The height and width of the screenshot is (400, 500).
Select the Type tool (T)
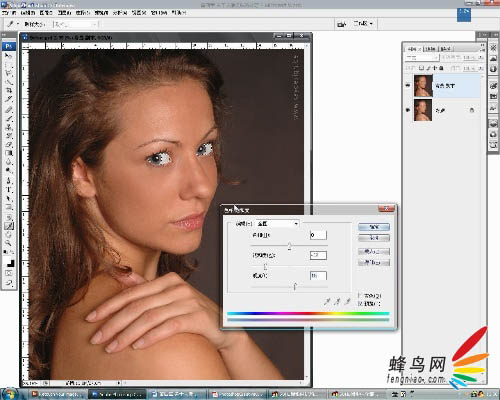pos(9,190)
